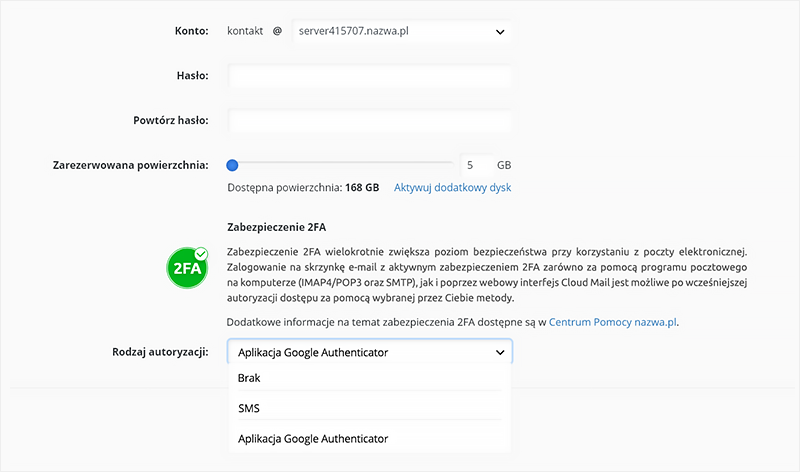Open the Centrum Pomocy nazwa.pl link

point(613,322)
